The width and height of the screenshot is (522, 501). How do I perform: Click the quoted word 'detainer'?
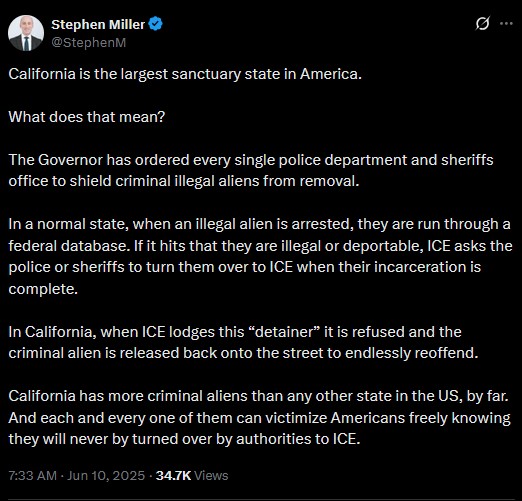pyautogui.click(x=284, y=332)
